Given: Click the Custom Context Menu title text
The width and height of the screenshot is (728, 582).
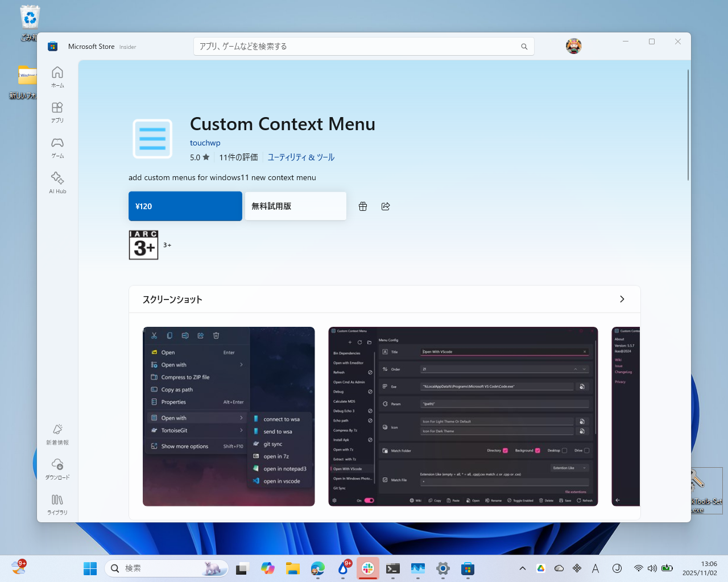Looking at the screenshot, I should click(x=283, y=124).
